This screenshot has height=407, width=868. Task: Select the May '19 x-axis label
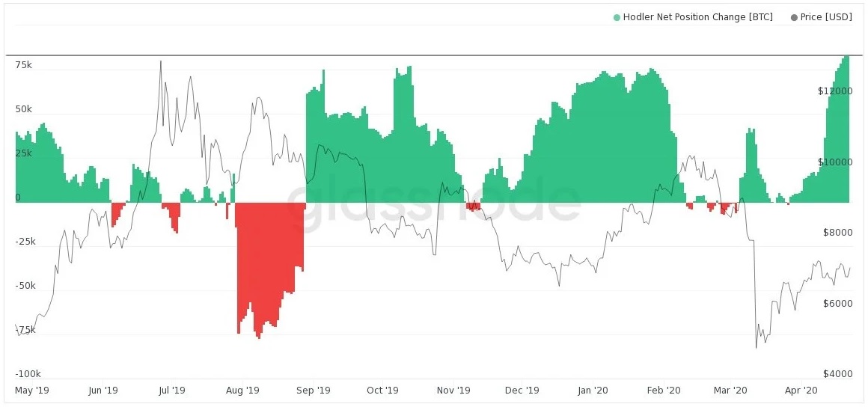(x=32, y=391)
